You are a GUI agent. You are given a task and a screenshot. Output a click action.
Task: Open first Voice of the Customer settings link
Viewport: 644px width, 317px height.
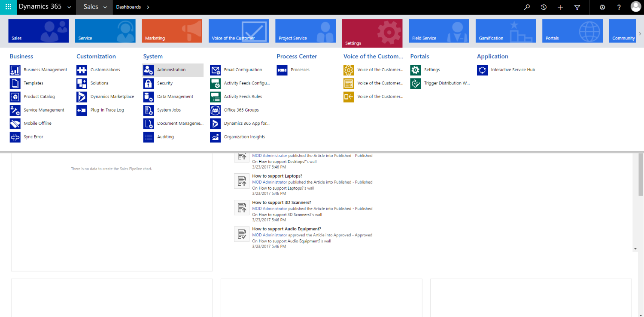[380, 70]
